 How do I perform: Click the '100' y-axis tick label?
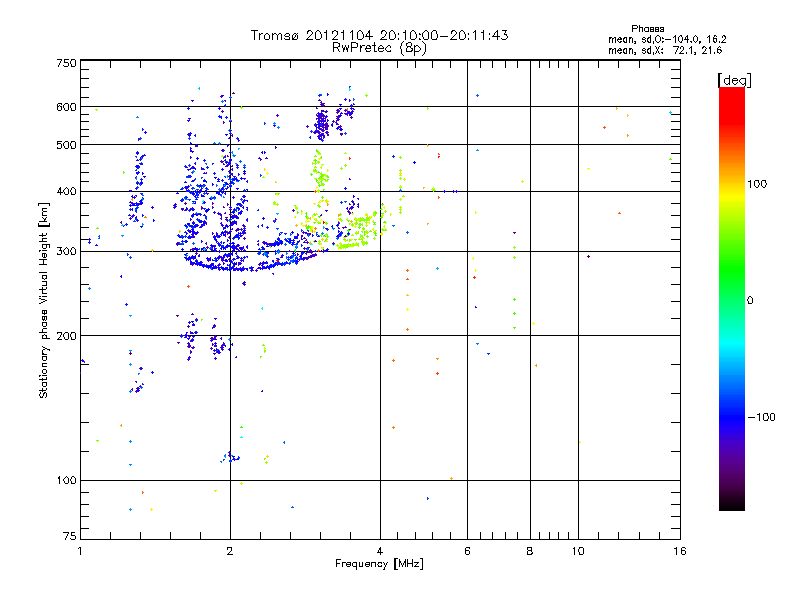(x=66, y=481)
